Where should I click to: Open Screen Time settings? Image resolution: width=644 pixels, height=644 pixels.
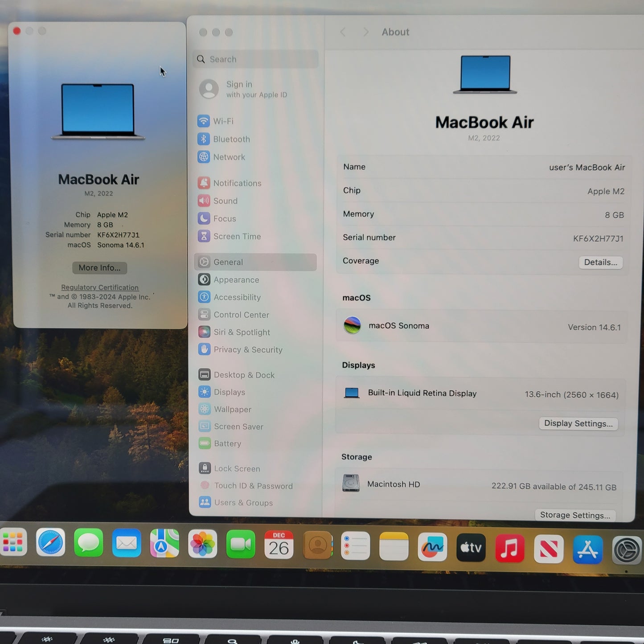click(237, 236)
